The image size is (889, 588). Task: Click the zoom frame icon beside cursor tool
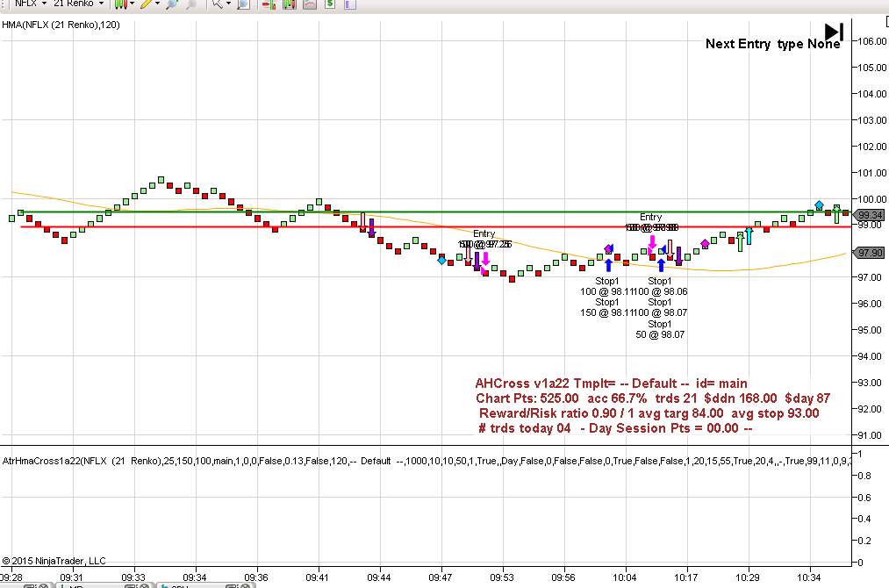click(243, 4)
